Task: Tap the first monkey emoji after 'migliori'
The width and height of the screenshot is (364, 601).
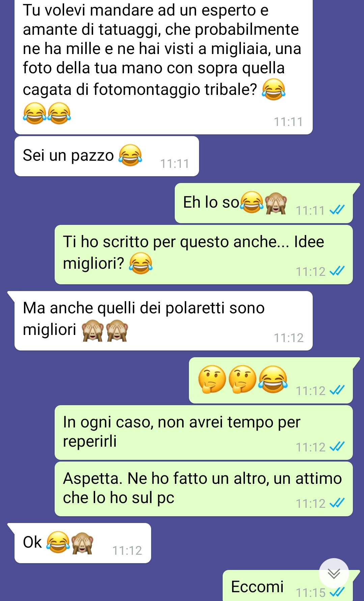Action: point(93,330)
